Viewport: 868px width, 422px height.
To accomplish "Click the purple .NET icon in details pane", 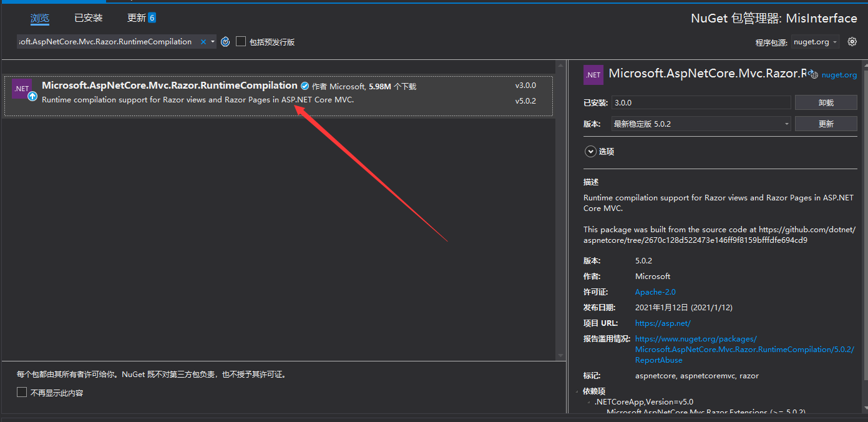I will coord(593,74).
